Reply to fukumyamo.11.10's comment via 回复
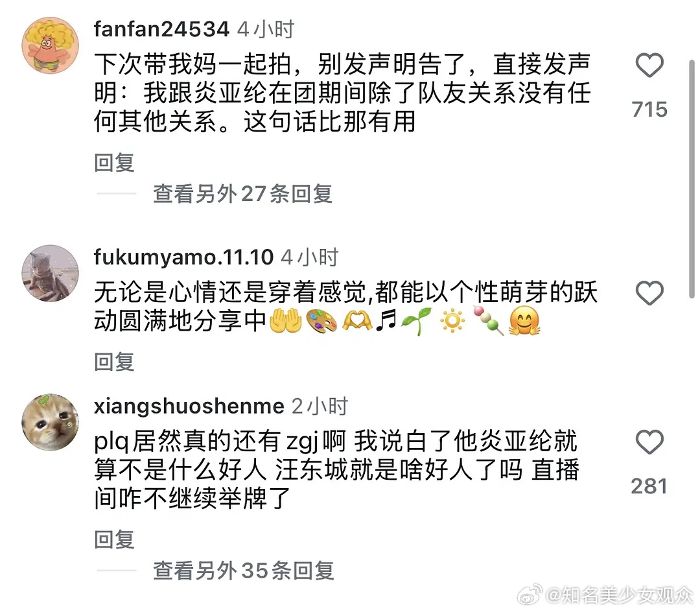Viewport: 700px width, 612px height. (114, 362)
